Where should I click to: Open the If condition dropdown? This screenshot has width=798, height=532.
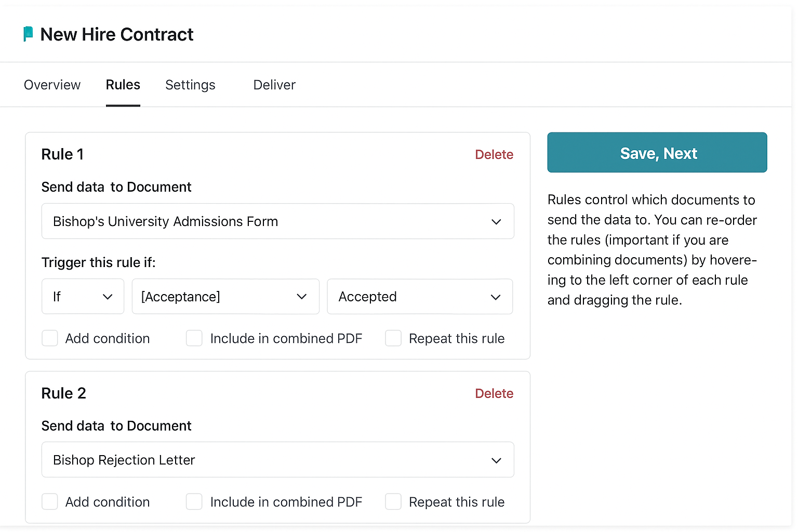pos(83,297)
